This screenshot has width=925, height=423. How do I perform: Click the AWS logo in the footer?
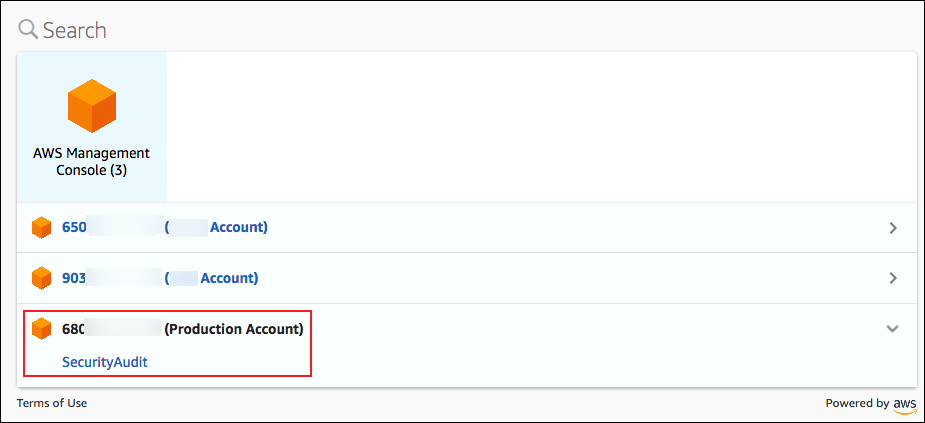click(x=905, y=404)
